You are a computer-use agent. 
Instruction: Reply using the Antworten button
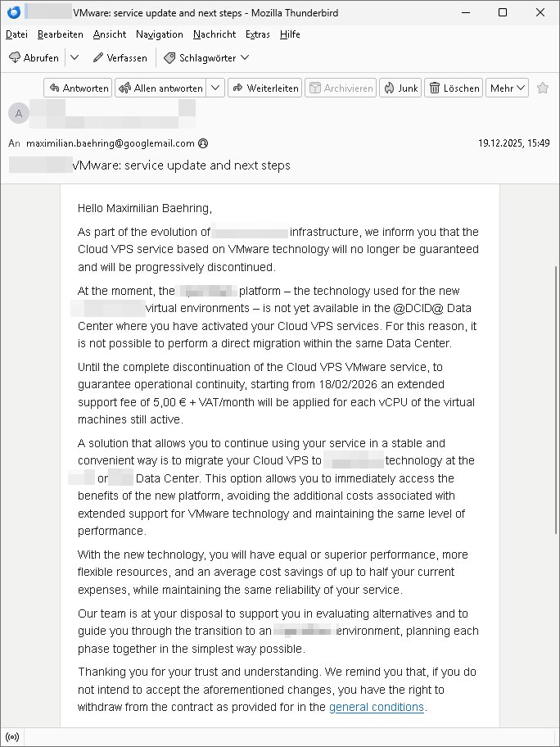pyautogui.click(x=78, y=88)
